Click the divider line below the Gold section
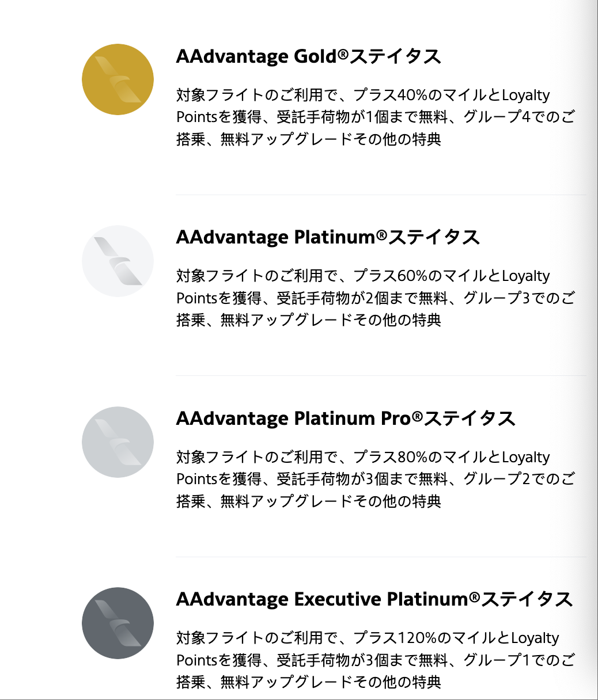 (380, 195)
